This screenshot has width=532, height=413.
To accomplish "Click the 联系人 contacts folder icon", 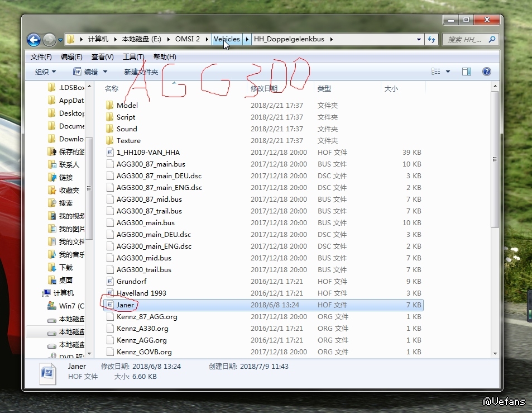I will 52,165.
